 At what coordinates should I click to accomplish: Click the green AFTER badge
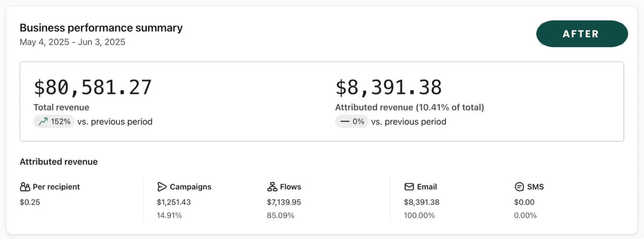582,33
